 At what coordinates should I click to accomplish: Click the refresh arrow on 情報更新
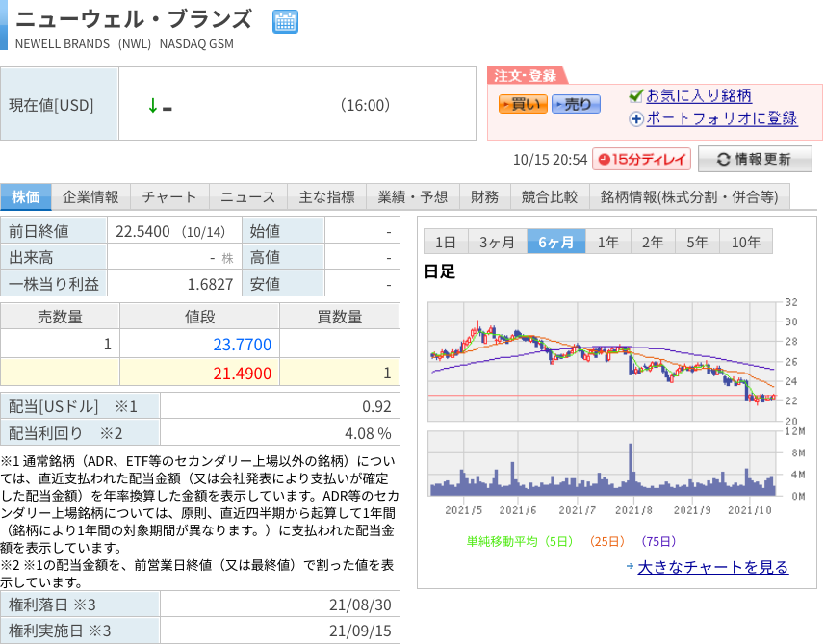tap(724, 159)
